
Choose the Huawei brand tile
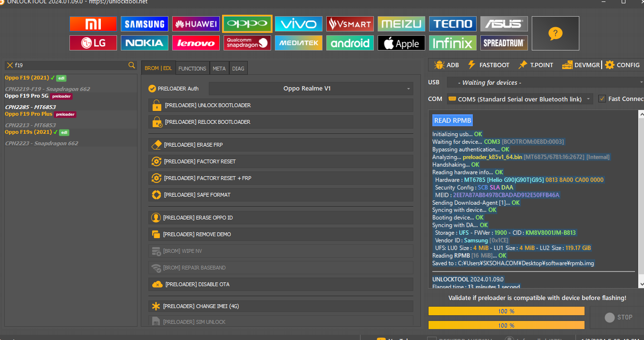pos(195,24)
